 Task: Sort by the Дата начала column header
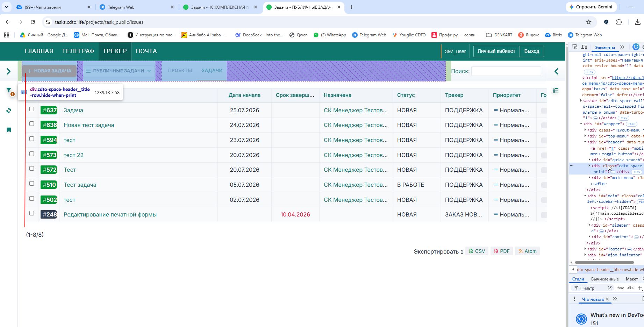click(x=244, y=95)
